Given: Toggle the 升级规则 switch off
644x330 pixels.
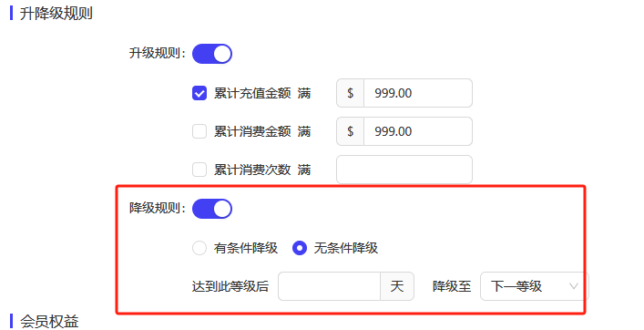Looking at the screenshot, I should 212,54.
